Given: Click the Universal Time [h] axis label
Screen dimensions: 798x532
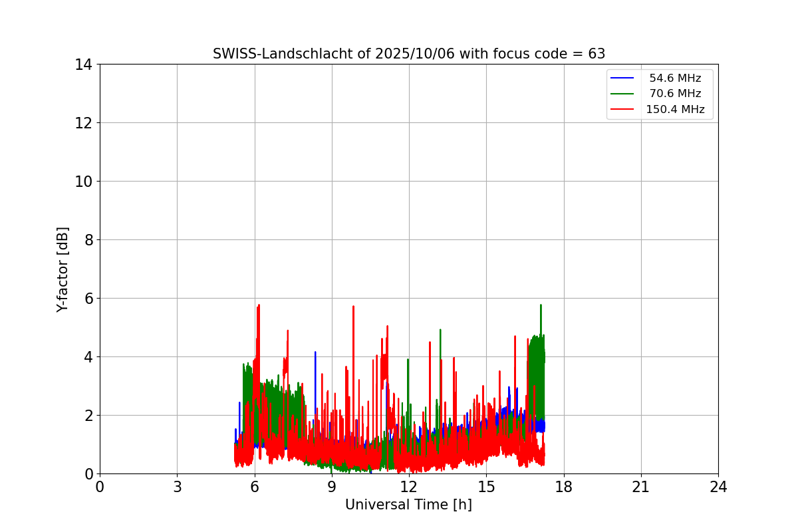Looking at the screenshot, I should pyautogui.click(x=408, y=505).
